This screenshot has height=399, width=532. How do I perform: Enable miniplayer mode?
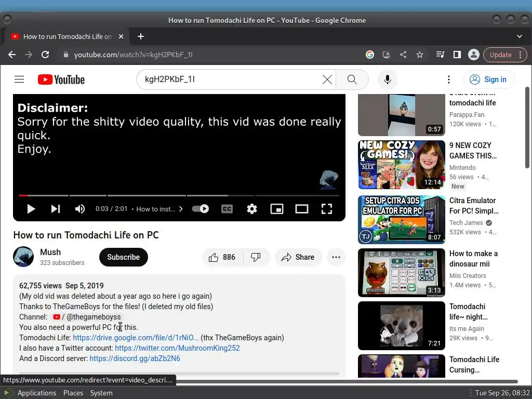[x=277, y=209]
